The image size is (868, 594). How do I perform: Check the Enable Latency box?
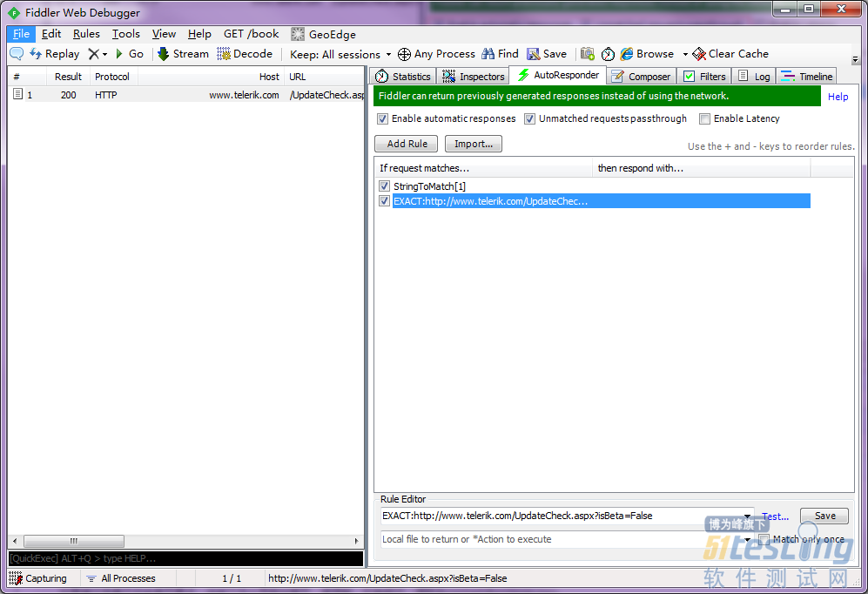704,118
